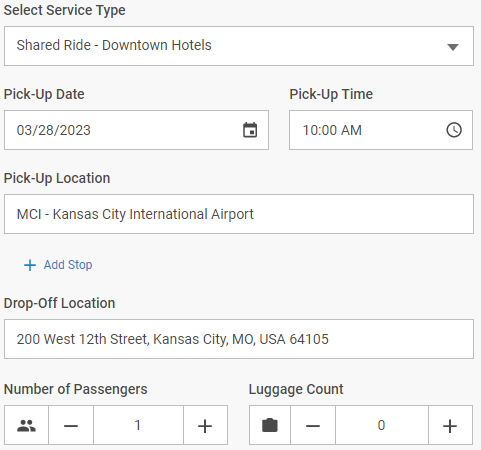The width and height of the screenshot is (481, 450).
Task: Select the luggage count value field
Action: [x=382, y=425]
